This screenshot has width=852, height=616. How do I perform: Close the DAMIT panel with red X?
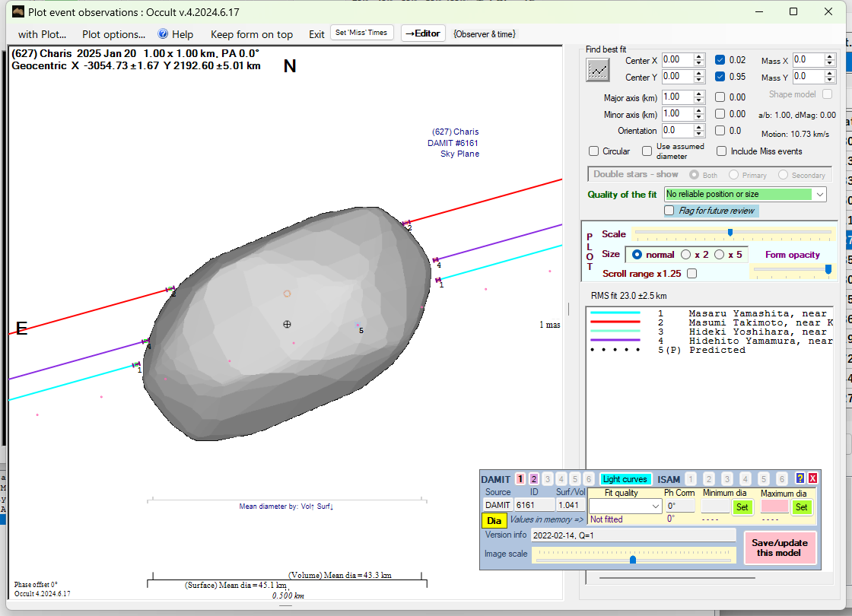pos(812,478)
